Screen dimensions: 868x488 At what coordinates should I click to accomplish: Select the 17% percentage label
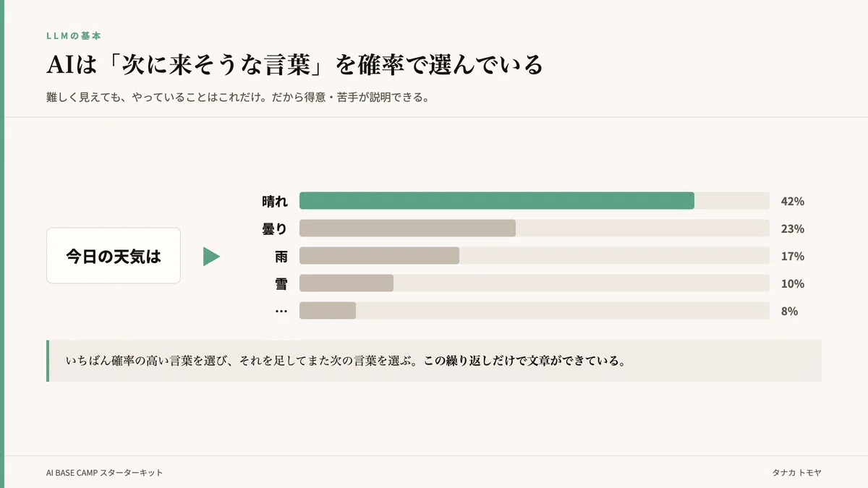(x=793, y=256)
